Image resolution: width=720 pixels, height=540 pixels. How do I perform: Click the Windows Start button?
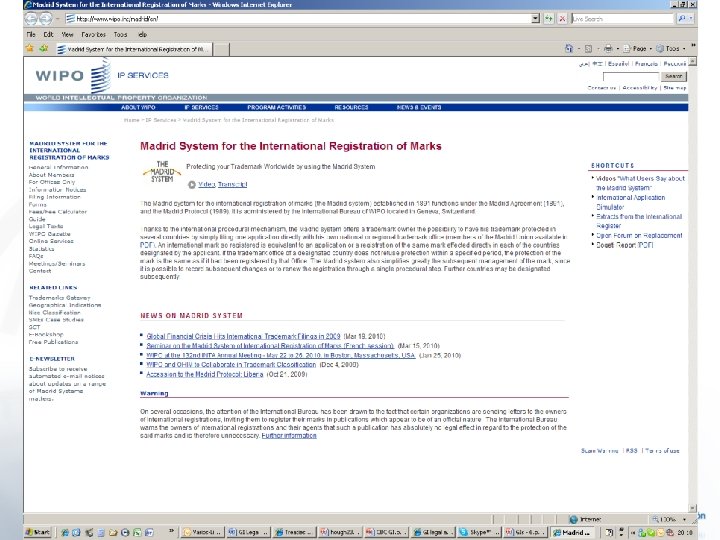(x=38, y=532)
